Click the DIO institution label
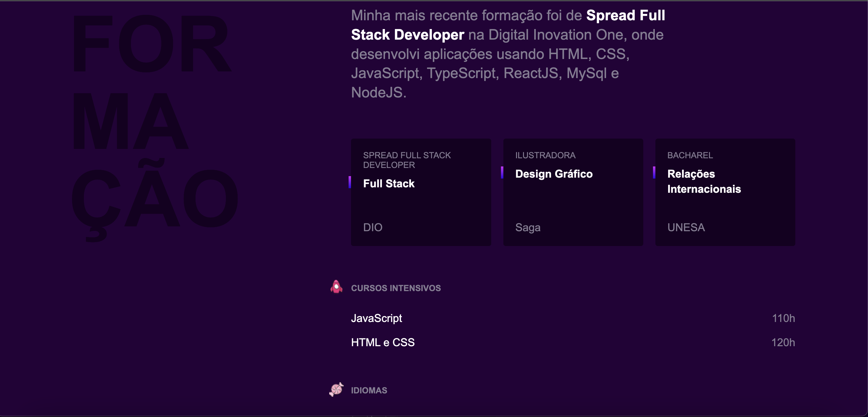 pyautogui.click(x=373, y=227)
